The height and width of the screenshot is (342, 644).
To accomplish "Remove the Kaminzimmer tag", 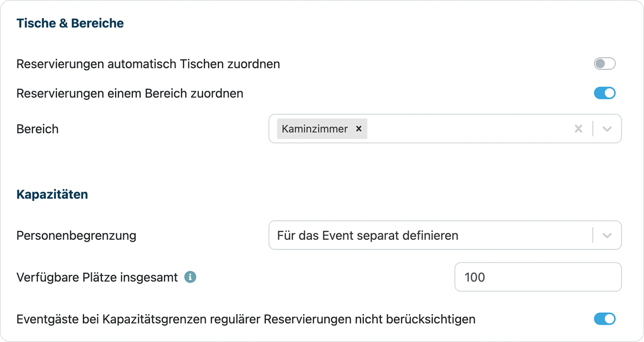I will point(359,129).
